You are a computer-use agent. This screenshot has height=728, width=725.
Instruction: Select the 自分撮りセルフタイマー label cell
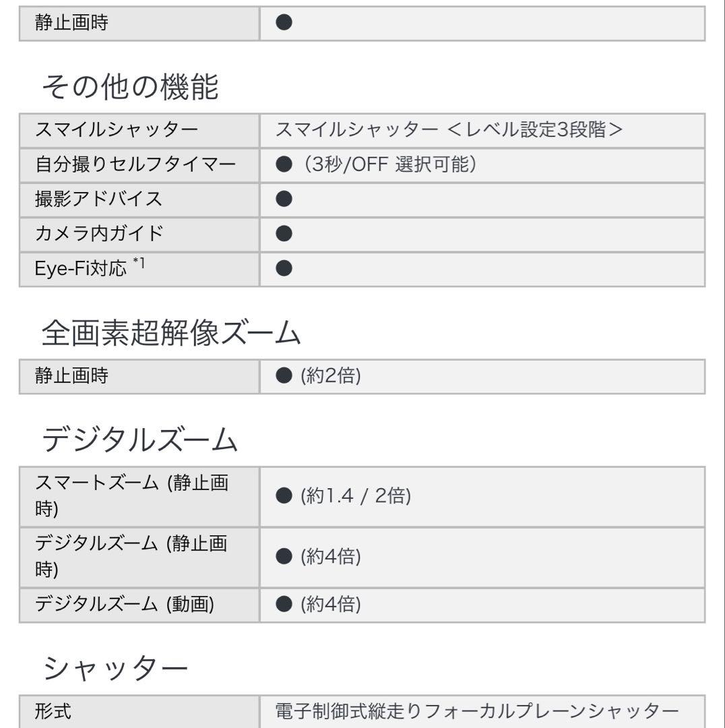[x=139, y=165]
